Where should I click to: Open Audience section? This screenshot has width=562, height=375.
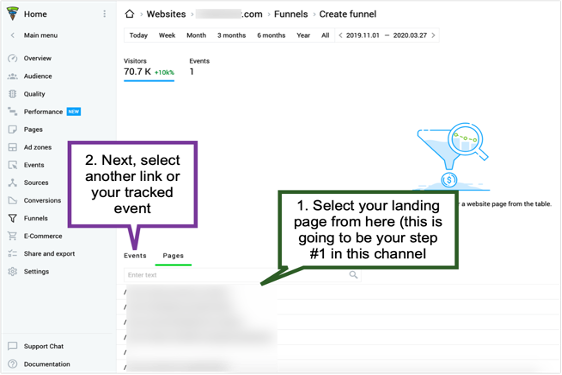tap(38, 76)
